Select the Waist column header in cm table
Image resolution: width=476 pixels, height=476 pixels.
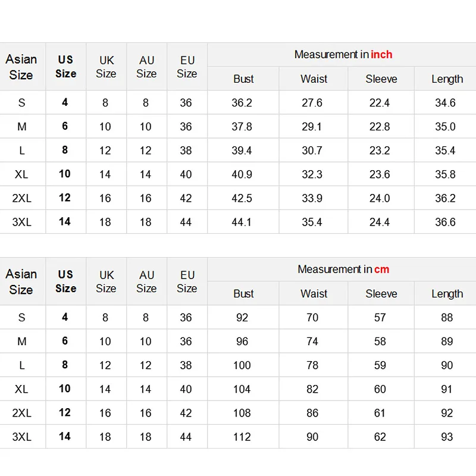(x=314, y=294)
